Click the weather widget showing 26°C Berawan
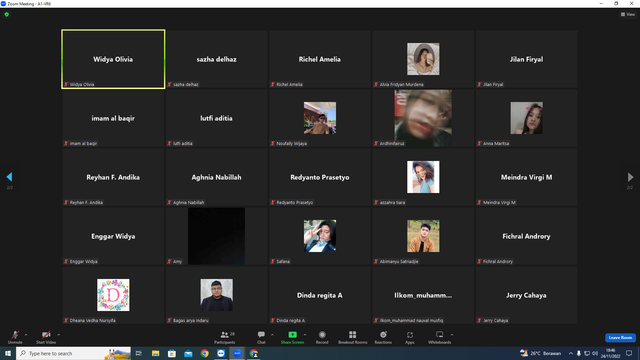The image size is (640, 360). click(x=540, y=353)
